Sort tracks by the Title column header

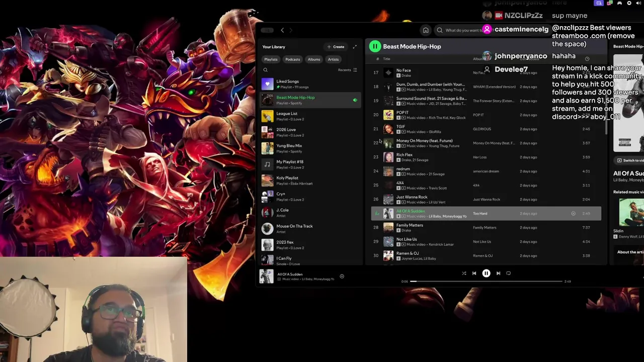coord(386,59)
